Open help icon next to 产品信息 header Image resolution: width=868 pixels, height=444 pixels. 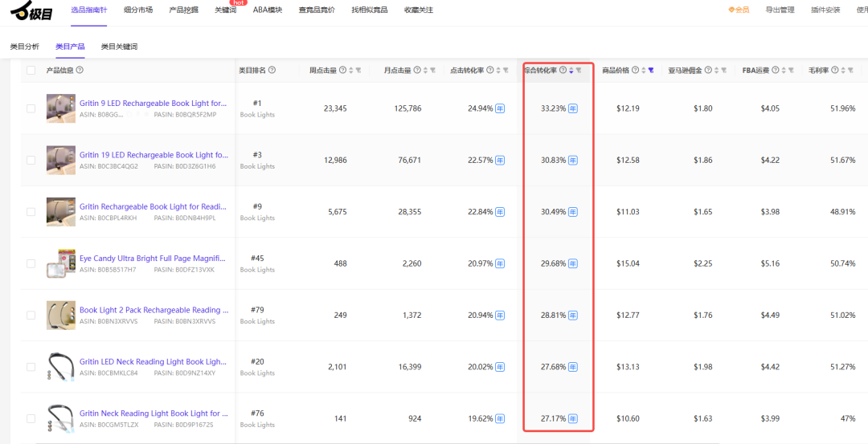tap(80, 70)
